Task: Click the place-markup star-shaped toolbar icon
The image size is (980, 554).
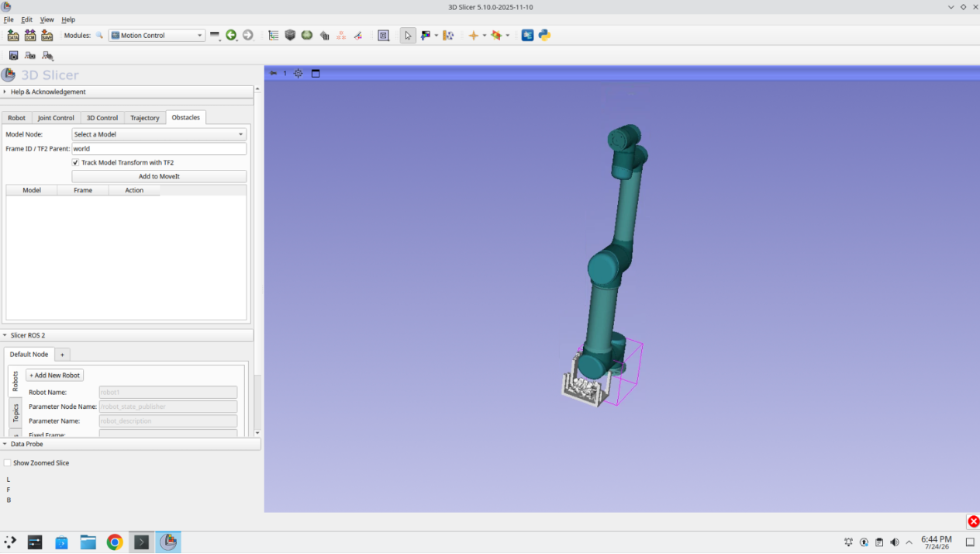Action: coord(448,36)
